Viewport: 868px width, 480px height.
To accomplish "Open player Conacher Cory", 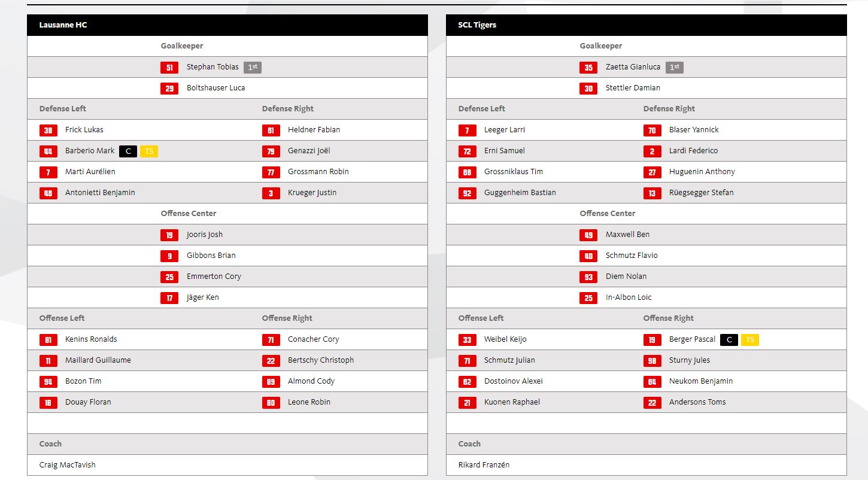I will pos(313,339).
